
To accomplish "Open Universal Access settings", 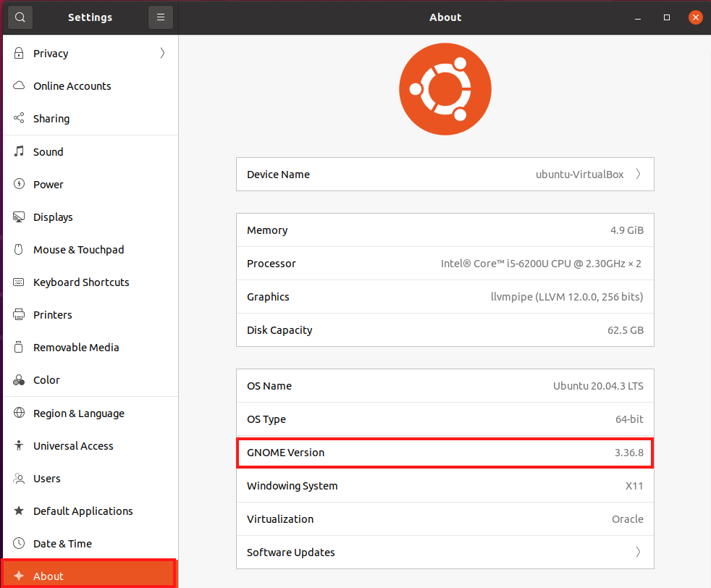I will coord(91,445).
